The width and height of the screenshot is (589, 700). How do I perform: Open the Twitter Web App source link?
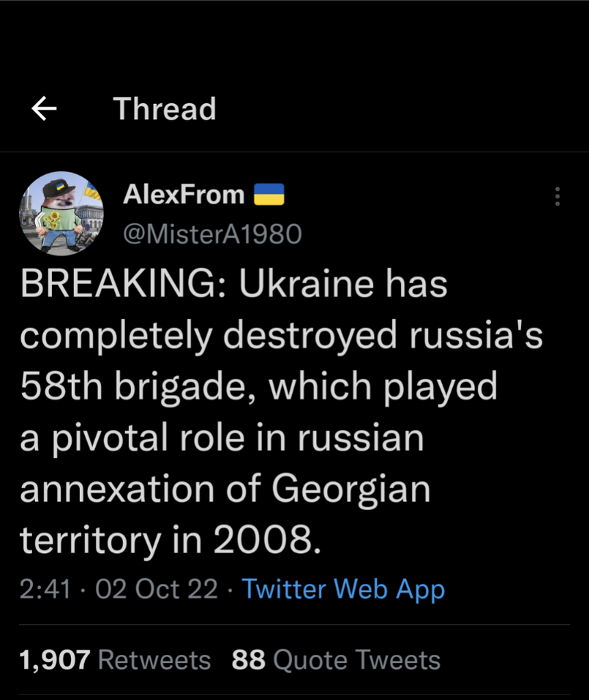(x=343, y=589)
